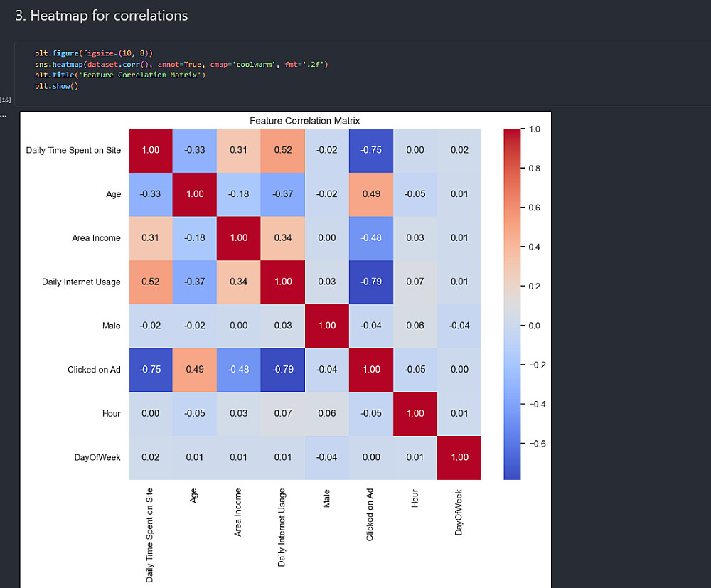
Task: Click the 1.0 tick label on the colorbar
Action: (x=536, y=129)
